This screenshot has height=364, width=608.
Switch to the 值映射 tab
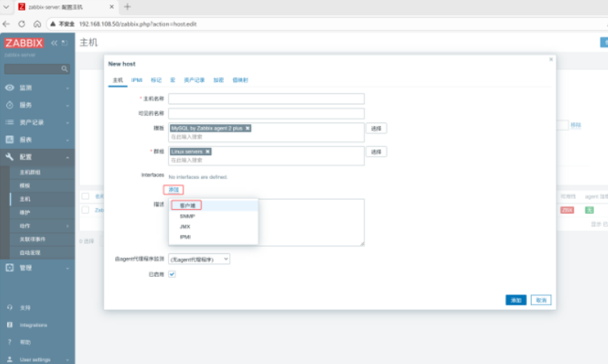(240, 80)
